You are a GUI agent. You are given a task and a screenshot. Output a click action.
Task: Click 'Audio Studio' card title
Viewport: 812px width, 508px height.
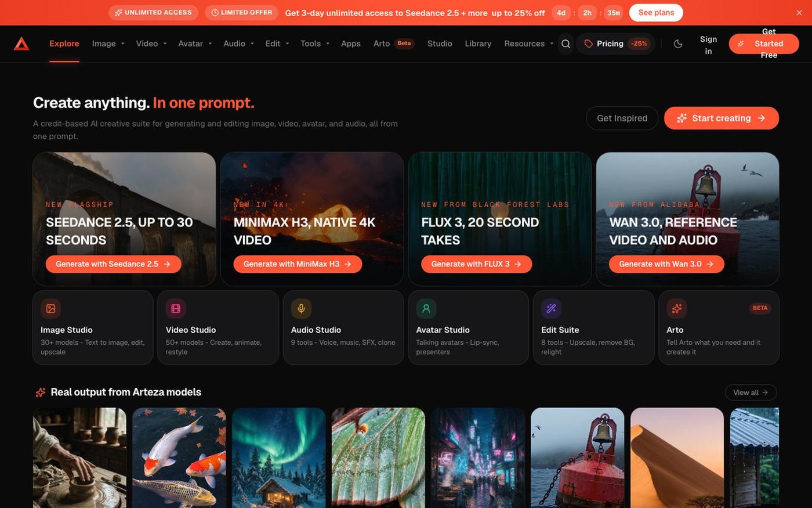point(316,330)
